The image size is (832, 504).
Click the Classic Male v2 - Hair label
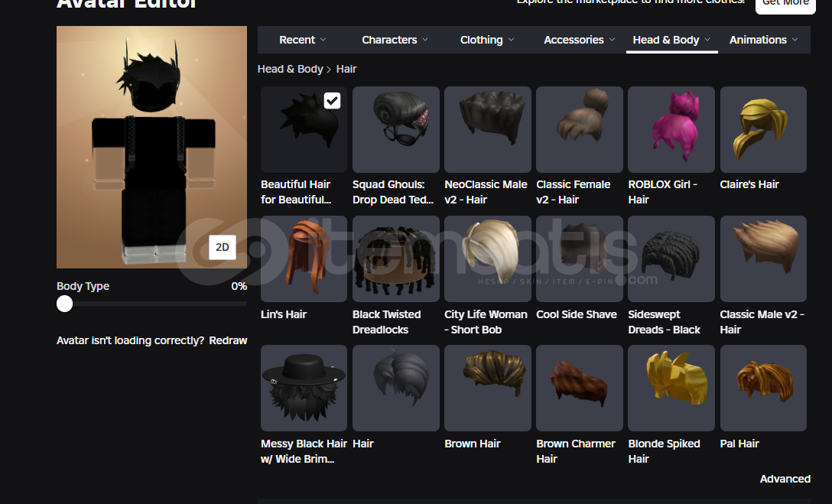[x=762, y=322]
